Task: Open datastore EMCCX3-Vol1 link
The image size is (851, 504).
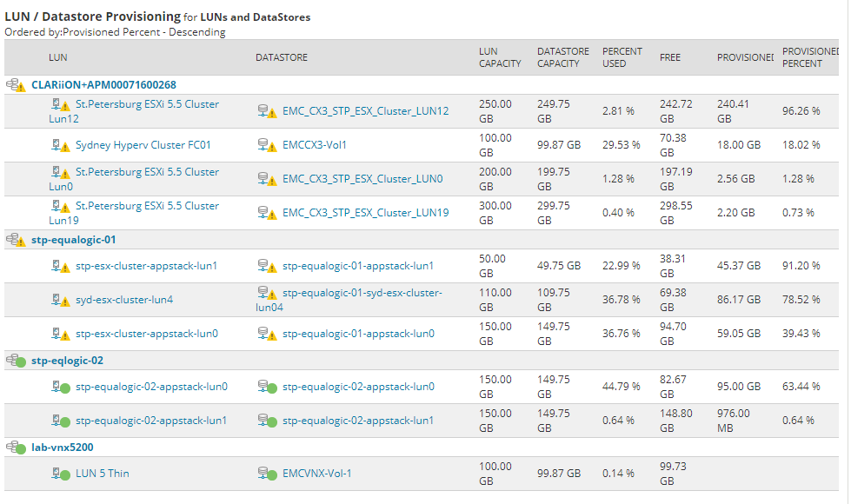Action: pyautogui.click(x=315, y=145)
